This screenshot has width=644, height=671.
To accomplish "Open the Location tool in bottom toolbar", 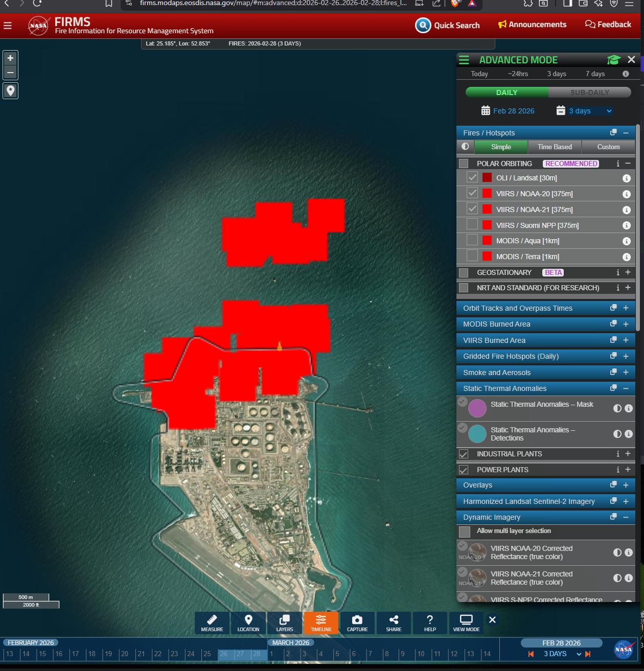I will tap(248, 623).
